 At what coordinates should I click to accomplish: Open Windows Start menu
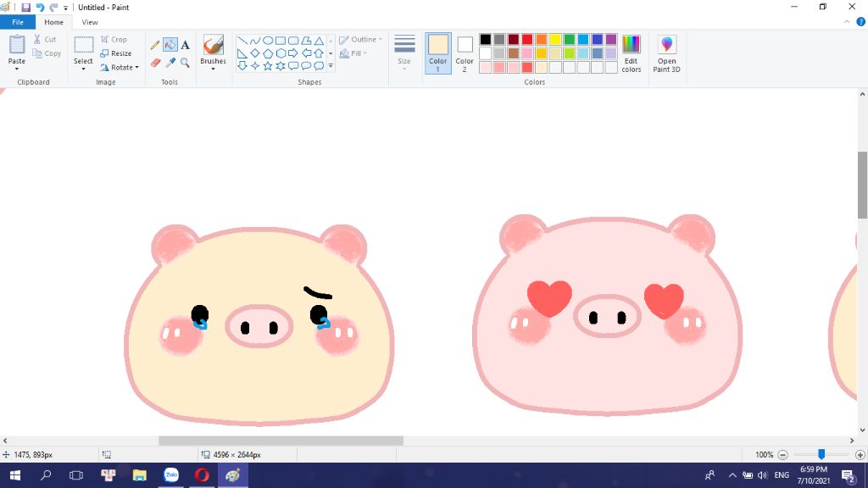pos(15,475)
